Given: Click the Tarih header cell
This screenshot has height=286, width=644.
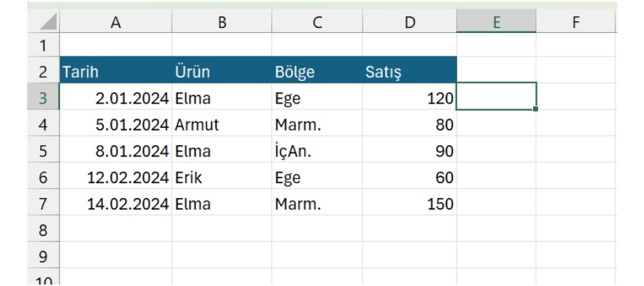Looking at the screenshot, I should [x=115, y=71].
